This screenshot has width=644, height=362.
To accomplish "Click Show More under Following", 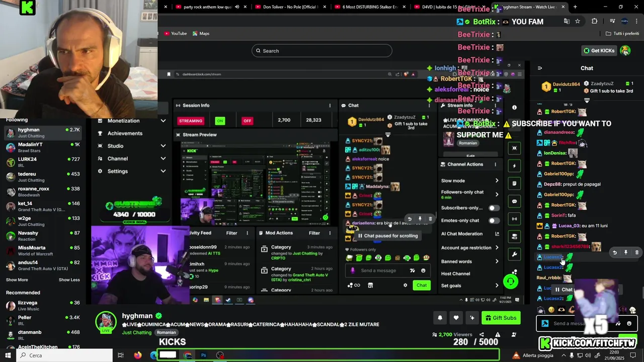I will [x=17, y=280].
